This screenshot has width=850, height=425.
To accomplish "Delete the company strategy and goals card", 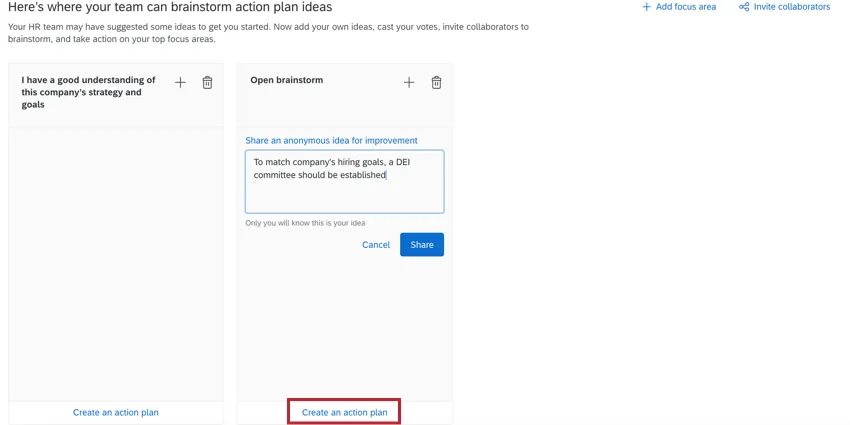I will (207, 83).
